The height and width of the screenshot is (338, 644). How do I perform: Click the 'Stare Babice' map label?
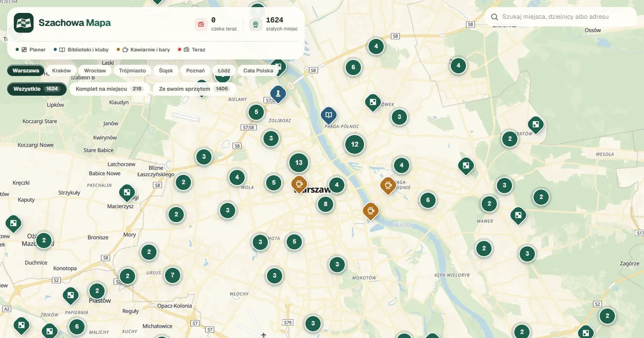tap(98, 150)
